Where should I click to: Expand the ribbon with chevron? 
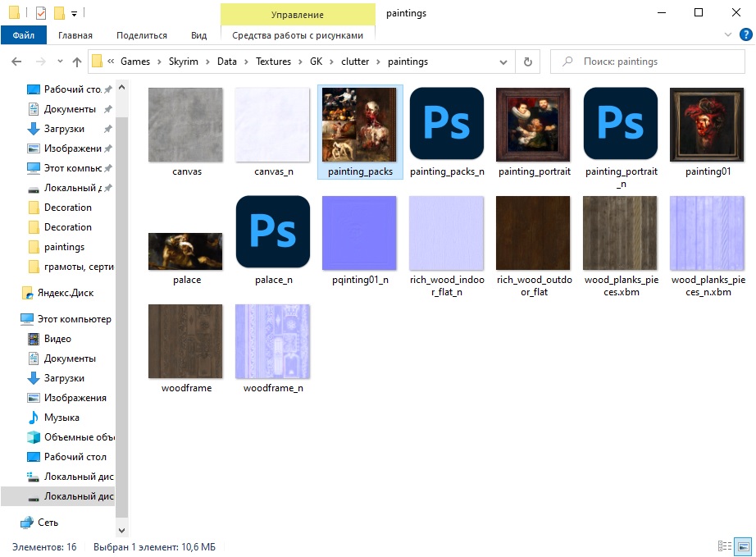click(x=728, y=34)
